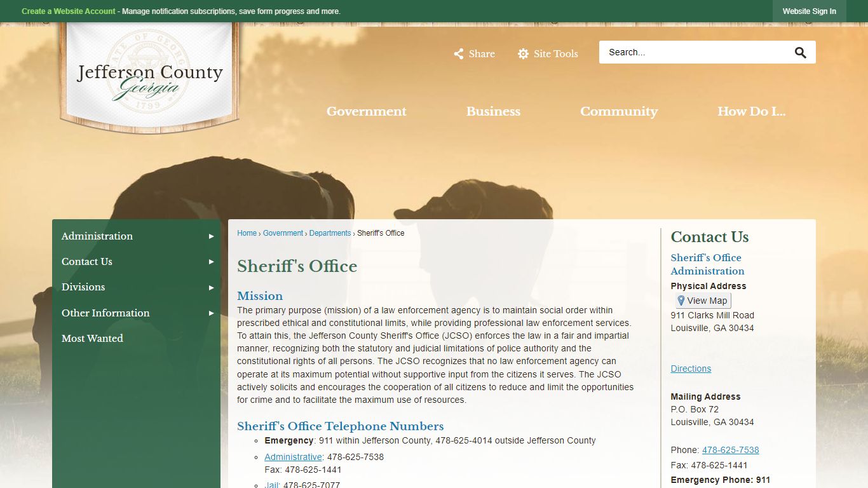This screenshot has height=488, width=868.
Task: Click the '911 Clarks Mill Road' address
Action: pyautogui.click(x=712, y=315)
